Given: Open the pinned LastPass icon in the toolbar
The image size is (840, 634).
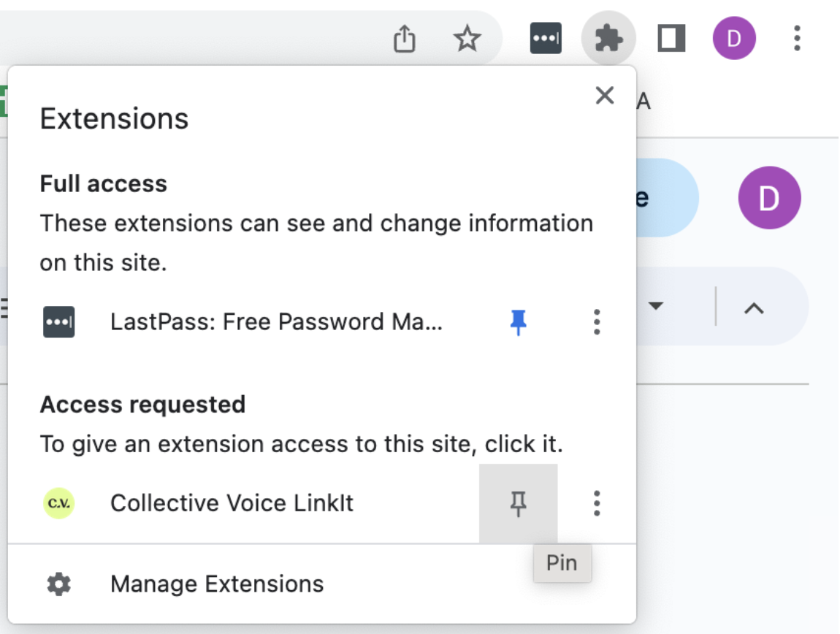Looking at the screenshot, I should click(x=545, y=39).
